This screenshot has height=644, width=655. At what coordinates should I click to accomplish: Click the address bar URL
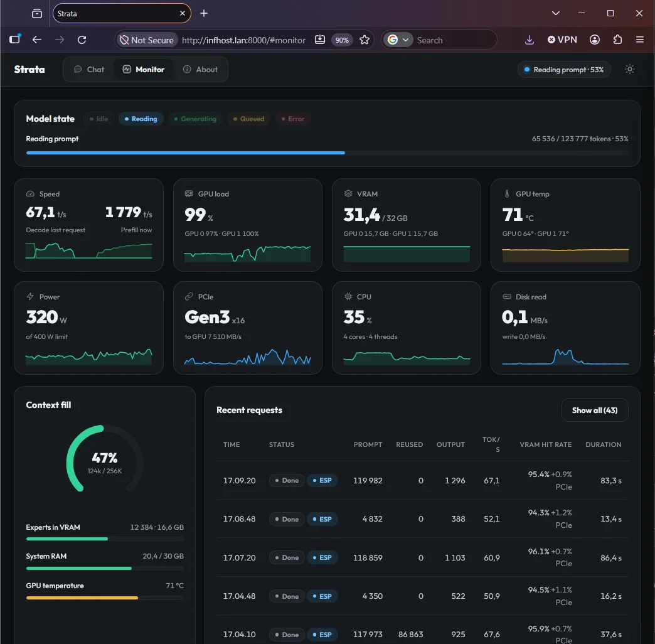point(244,40)
